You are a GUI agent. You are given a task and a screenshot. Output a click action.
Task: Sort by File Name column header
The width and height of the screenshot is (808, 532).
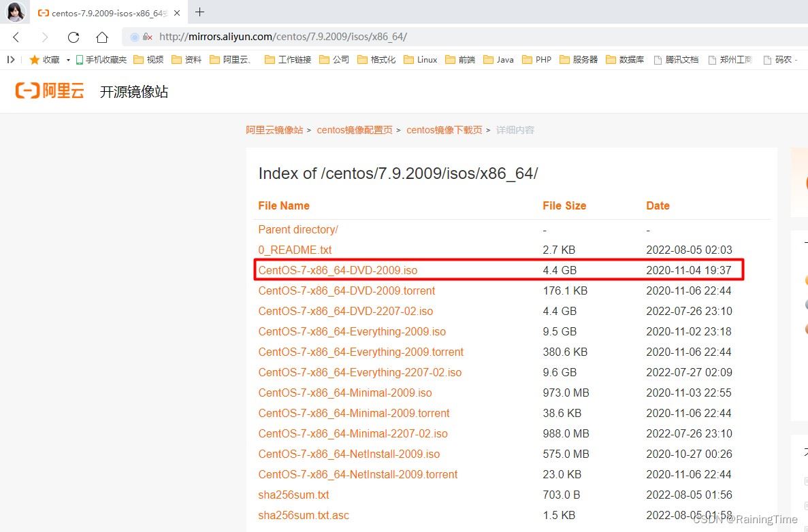pos(284,205)
